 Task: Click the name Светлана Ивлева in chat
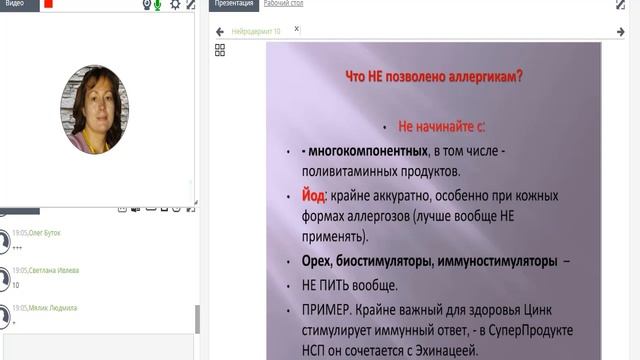54,271
